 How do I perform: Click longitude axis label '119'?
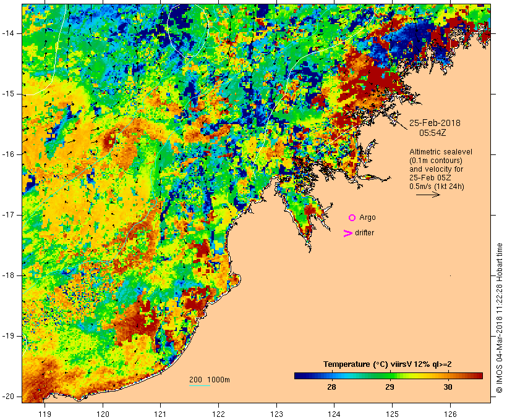click(45, 414)
